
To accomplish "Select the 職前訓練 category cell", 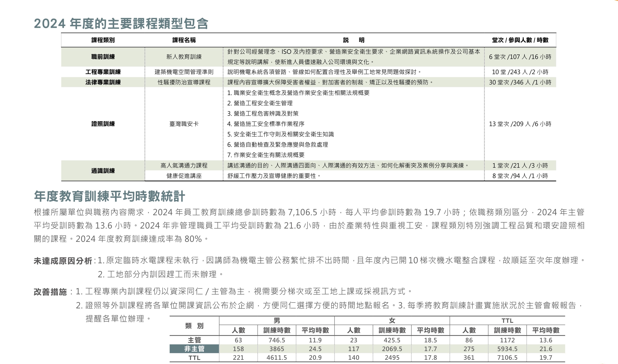I will click(x=103, y=57).
